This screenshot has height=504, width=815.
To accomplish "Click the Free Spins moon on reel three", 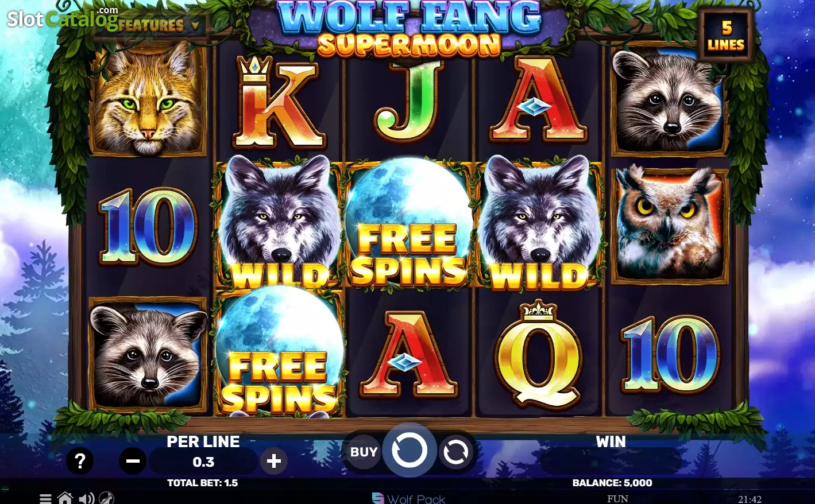I will click(x=408, y=223).
